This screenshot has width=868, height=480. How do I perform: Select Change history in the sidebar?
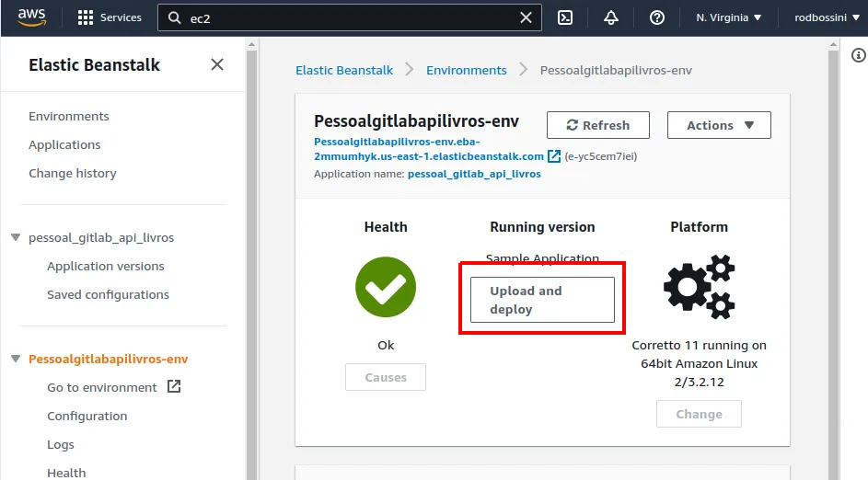(73, 174)
